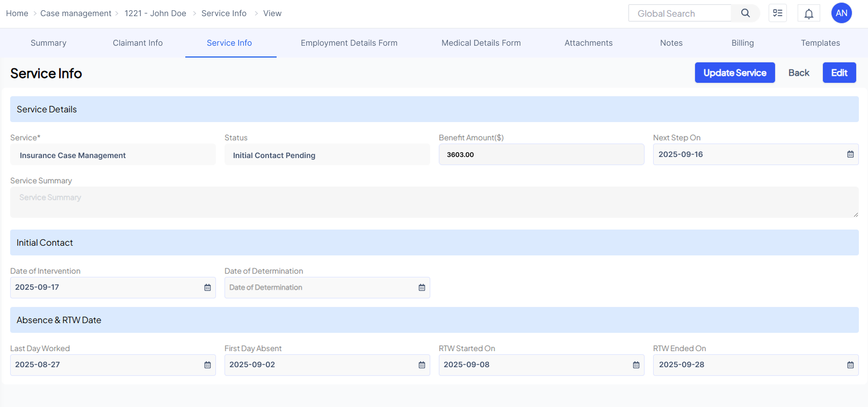Click into the Service Summary text area
The height and width of the screenshot is (407, 868).
(x=434, y=202)
